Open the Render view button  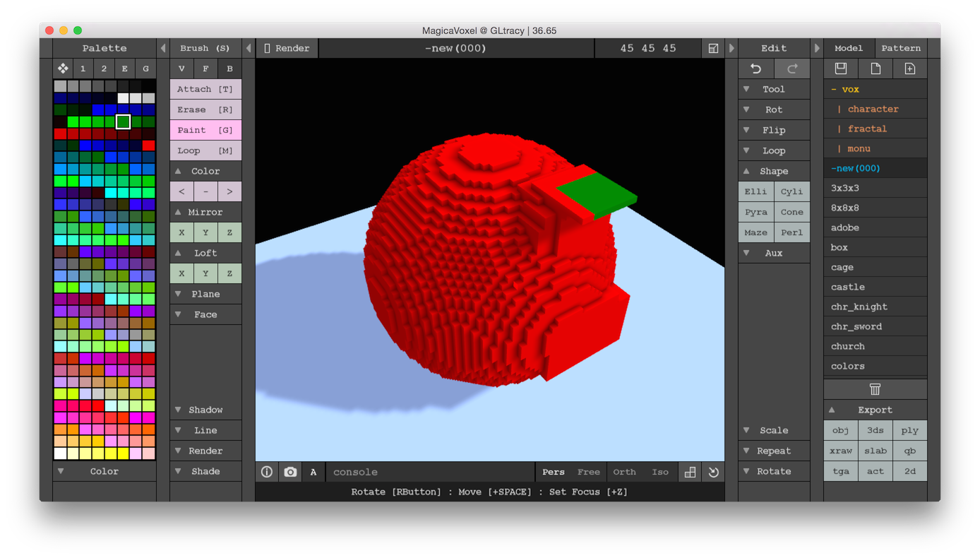point(287,48)
